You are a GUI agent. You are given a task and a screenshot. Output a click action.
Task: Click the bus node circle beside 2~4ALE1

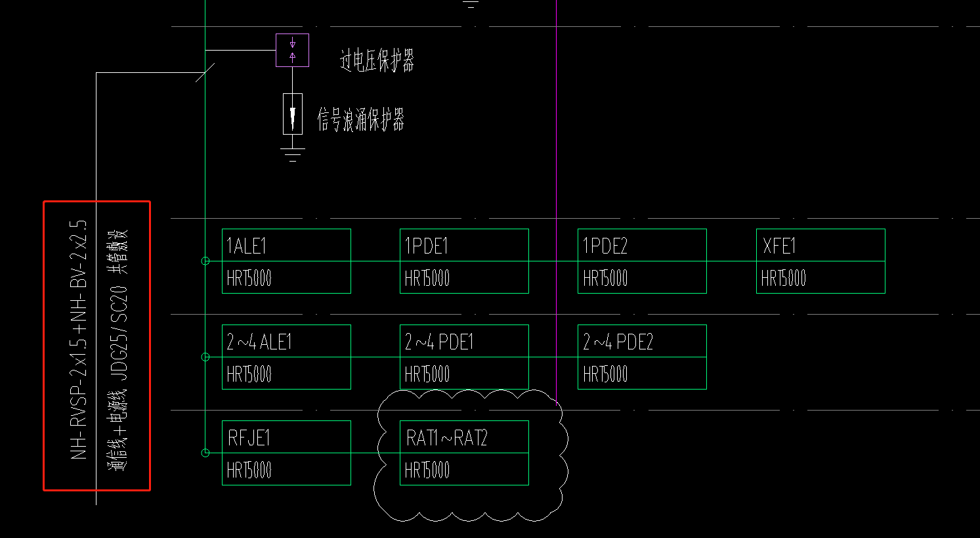pos(205,357)
